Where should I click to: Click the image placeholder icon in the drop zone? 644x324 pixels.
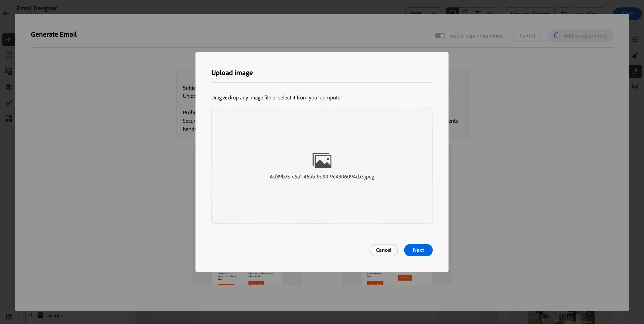[322, 160]
